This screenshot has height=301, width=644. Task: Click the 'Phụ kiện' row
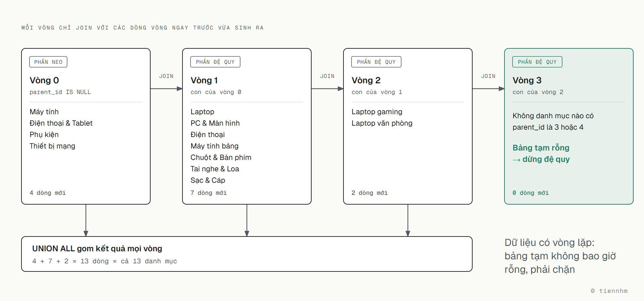click(x=44, y=135)
